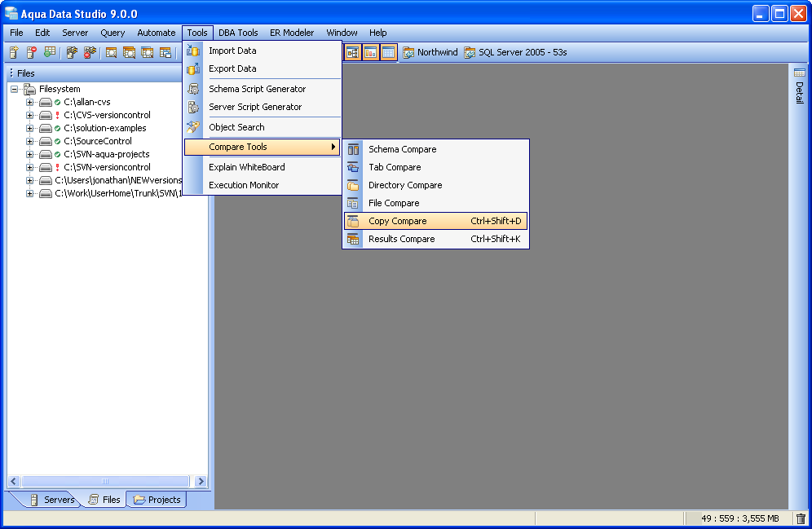This screenshot has width=812, height=529.
Task: Select Schema Script Generator menu item
Action: [263, 89]
